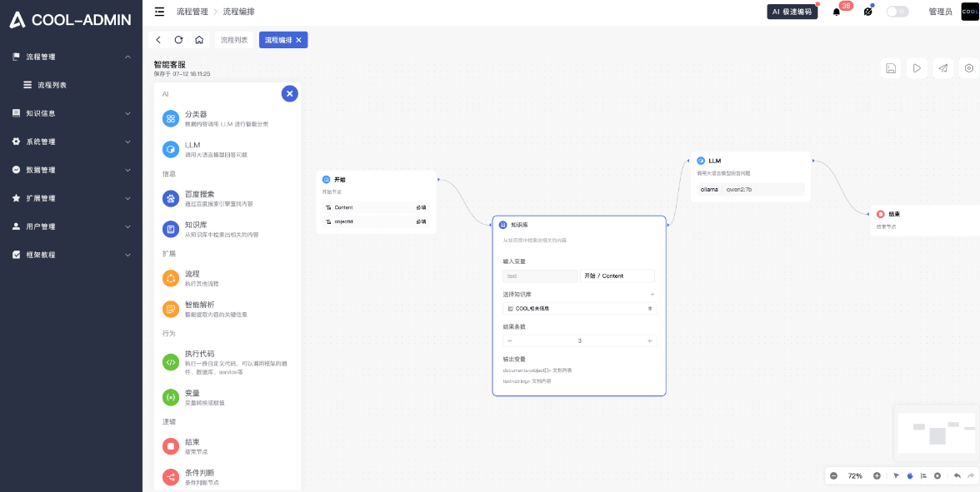Viewport: 980px width, 492px height.
Task: Collapse the sidebar with hamburger icon
Action: click(159, 12)
